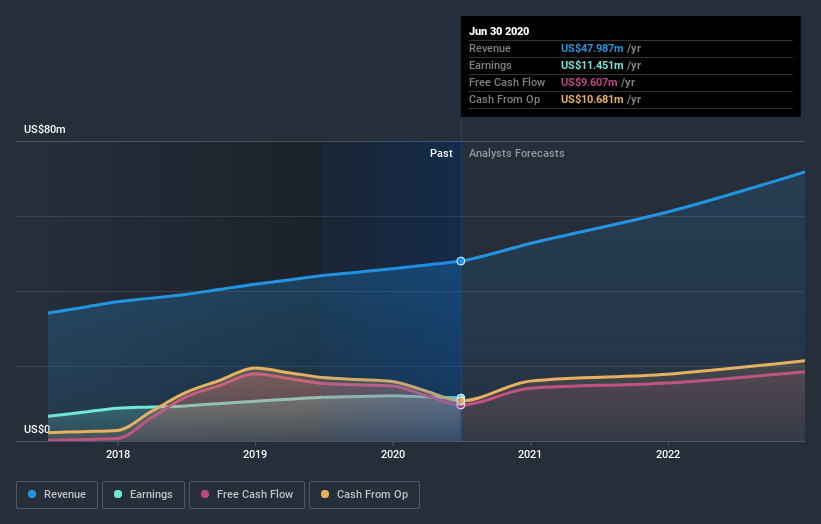Image resolution: width=821 pixels, height=524 pixels.
Task: Click the 2020 x-axis label
Action: click(393, 454)
